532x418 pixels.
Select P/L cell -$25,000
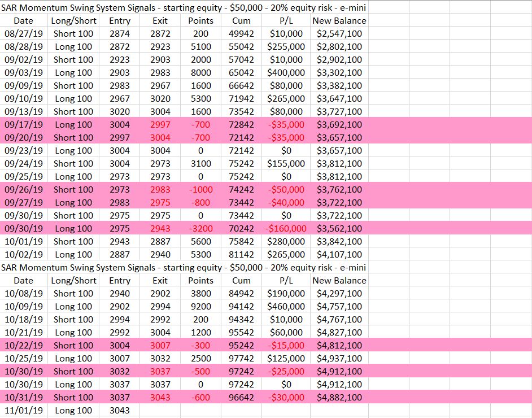[x=286, y=372]
